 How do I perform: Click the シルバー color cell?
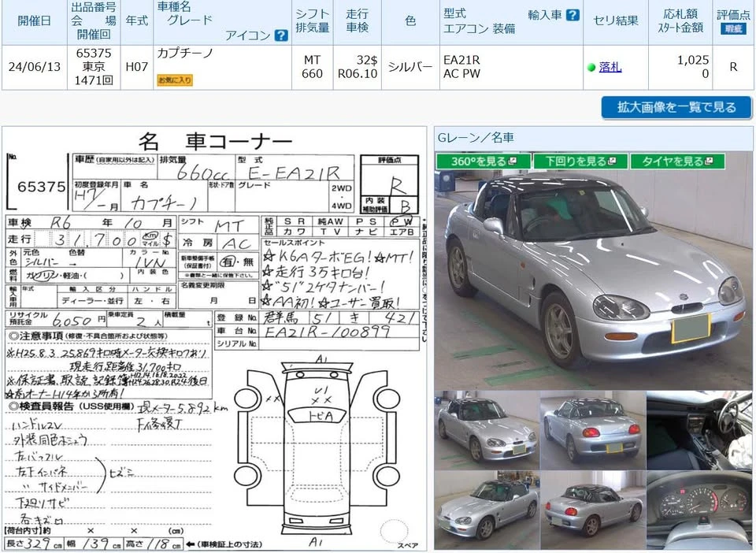pos(410,67)
